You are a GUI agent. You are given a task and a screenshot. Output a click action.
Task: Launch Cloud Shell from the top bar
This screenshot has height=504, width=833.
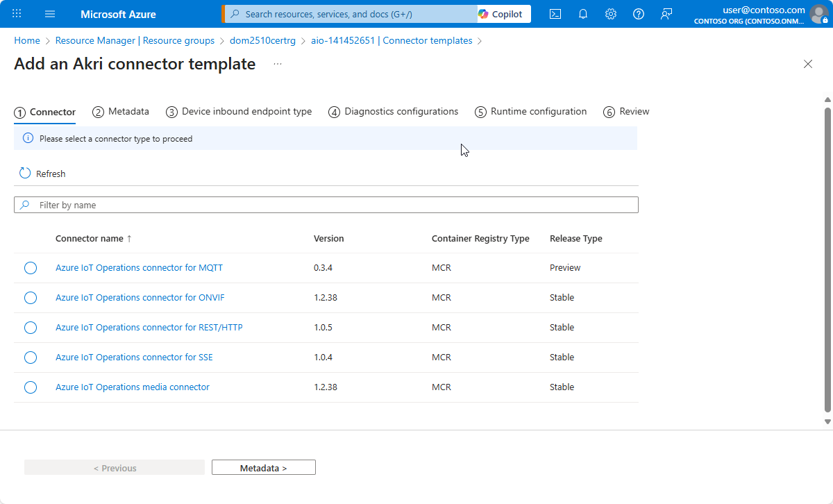[x=555, y=14]
